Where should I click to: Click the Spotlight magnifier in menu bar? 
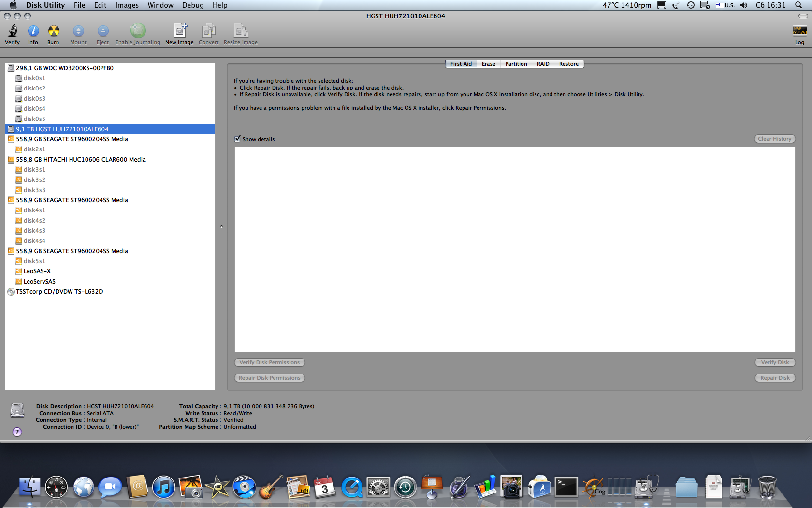click(x=798, y=5)
